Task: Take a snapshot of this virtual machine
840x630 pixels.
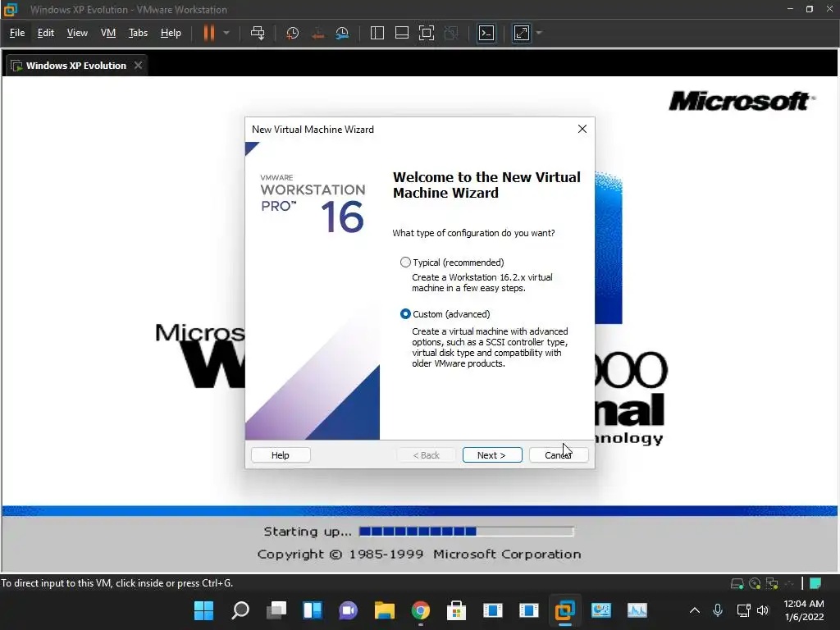Action: pyautogui.click(x=293, y=33)
